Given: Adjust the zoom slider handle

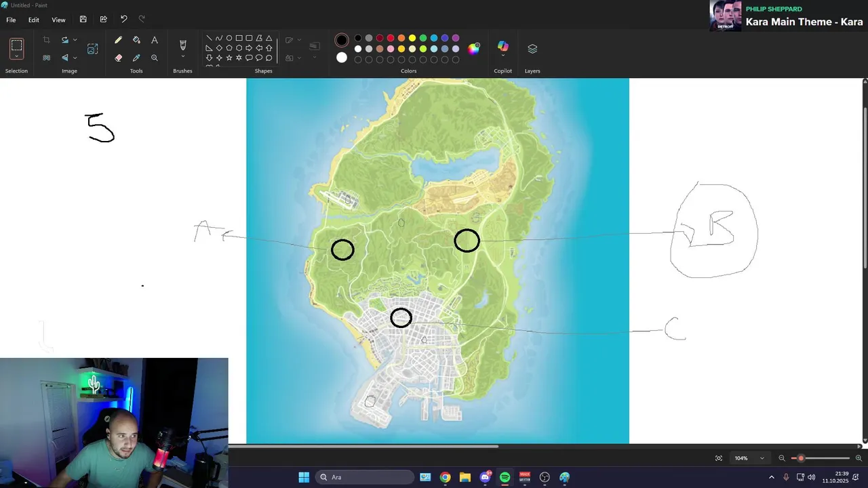Looking at the screenshot, I should 801,458.
